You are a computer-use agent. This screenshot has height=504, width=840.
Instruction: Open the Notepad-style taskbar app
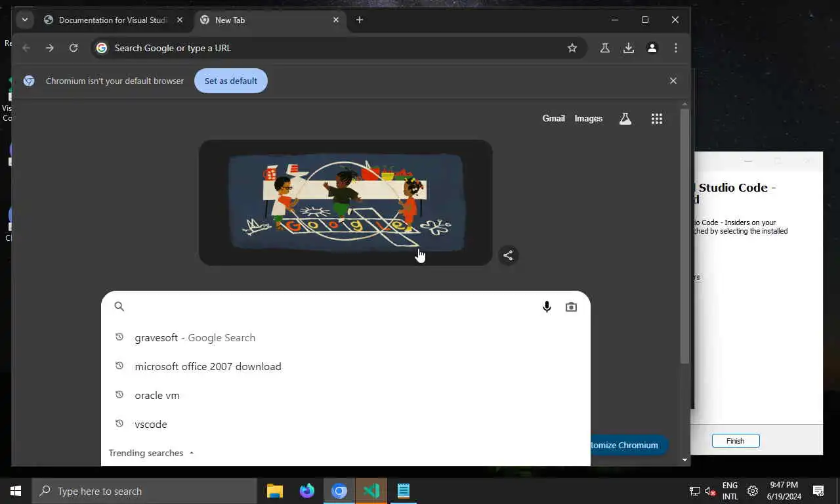tap(404, 491)
